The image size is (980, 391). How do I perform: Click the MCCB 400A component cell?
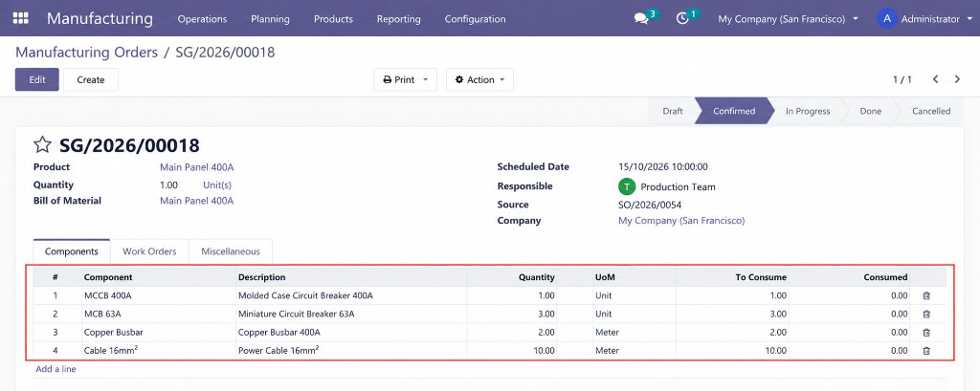coord(107,296)
